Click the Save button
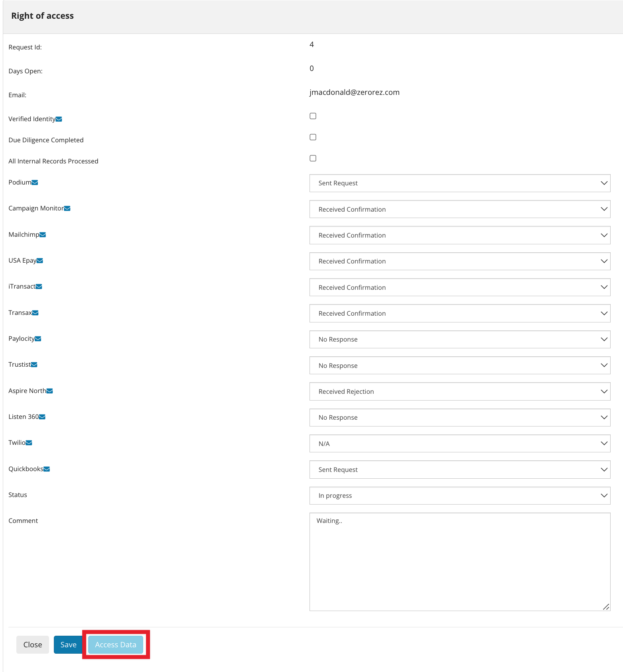623x672 pixels. click(68, 644)
